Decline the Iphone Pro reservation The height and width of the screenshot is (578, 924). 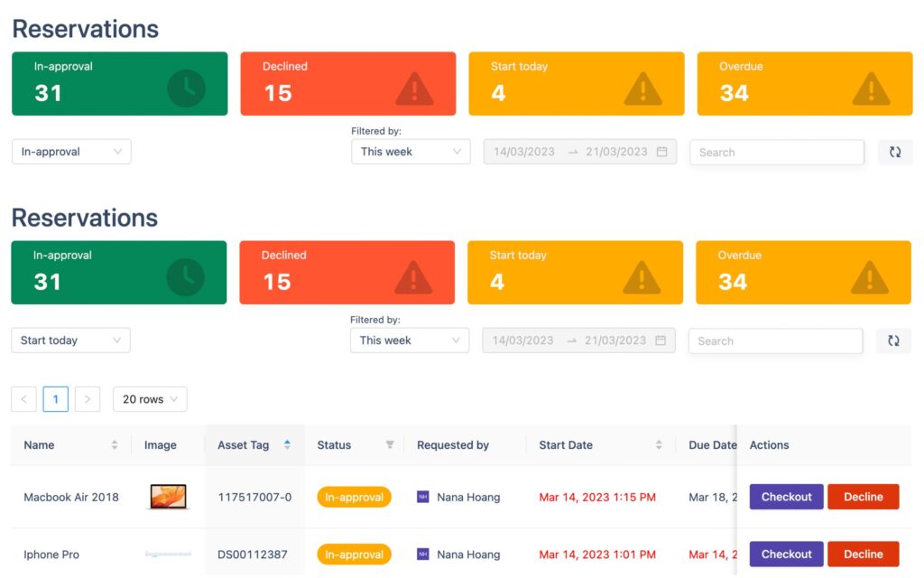(863, 554)
